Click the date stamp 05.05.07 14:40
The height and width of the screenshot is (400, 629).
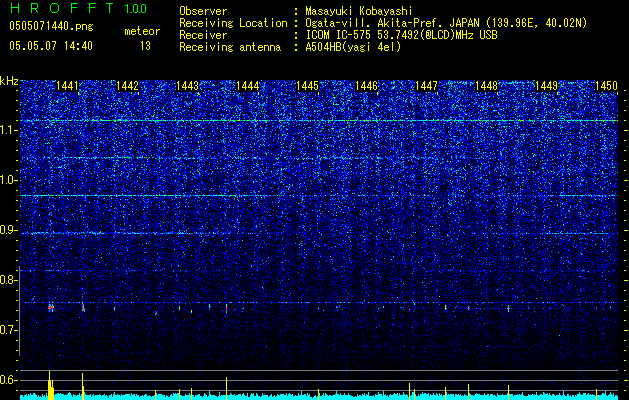click(51, 46)
